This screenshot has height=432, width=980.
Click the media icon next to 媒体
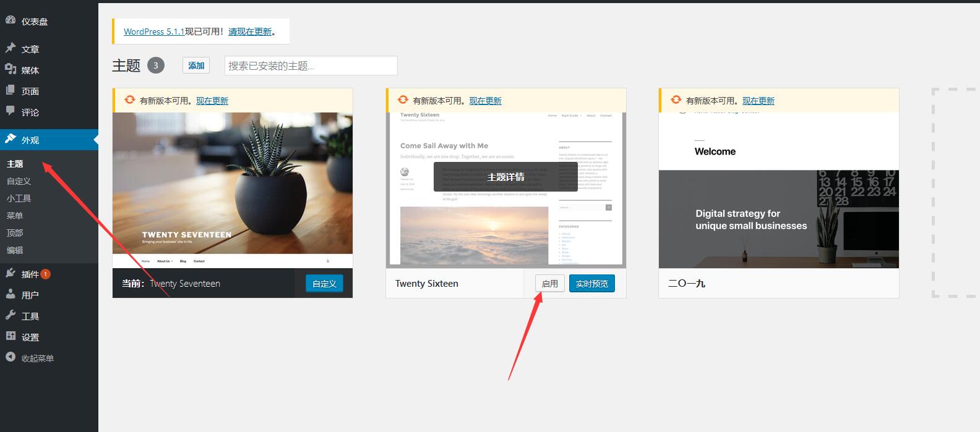click(x=11, y=69)
